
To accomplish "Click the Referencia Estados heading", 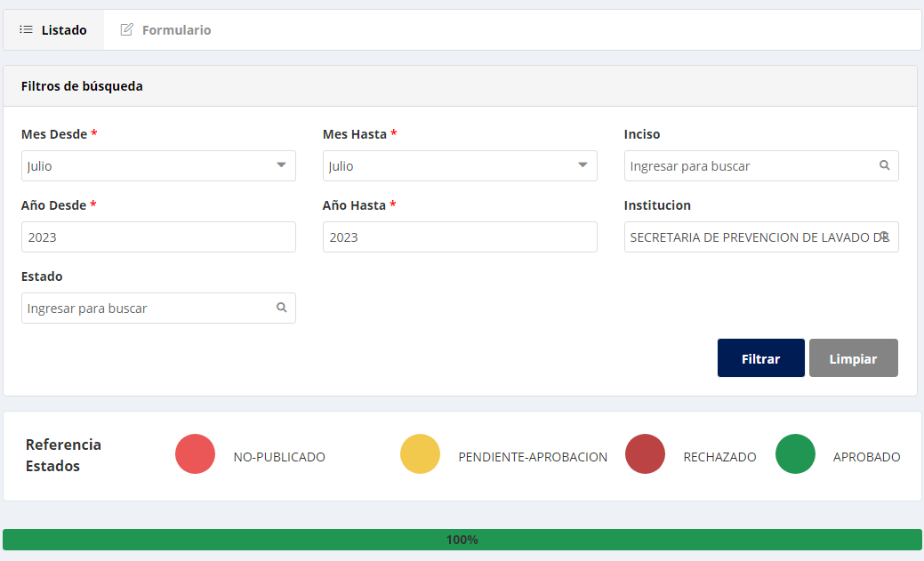I will point(63,455).
